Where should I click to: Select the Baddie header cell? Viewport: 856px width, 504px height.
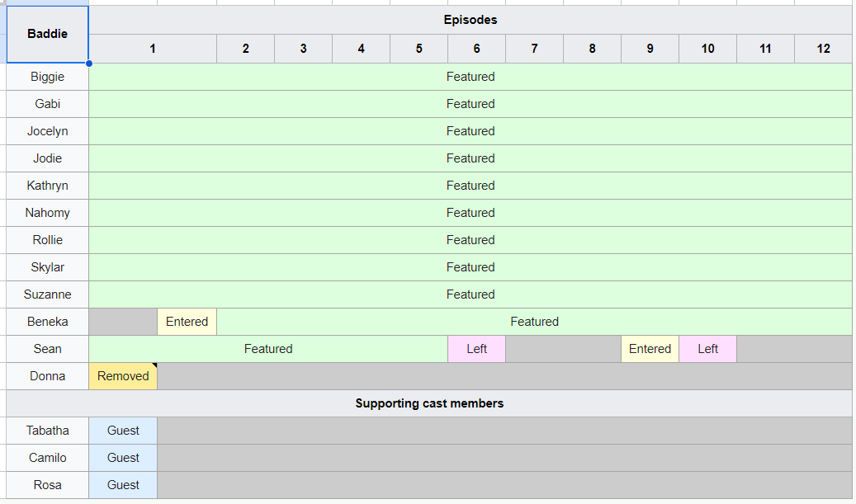(47, 34)
